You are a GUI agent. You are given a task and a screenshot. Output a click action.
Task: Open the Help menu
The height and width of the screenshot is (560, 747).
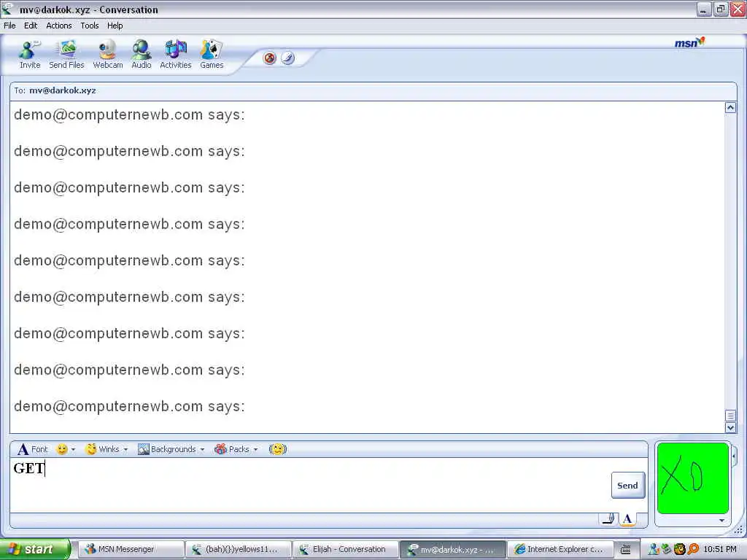pos(115,26)
